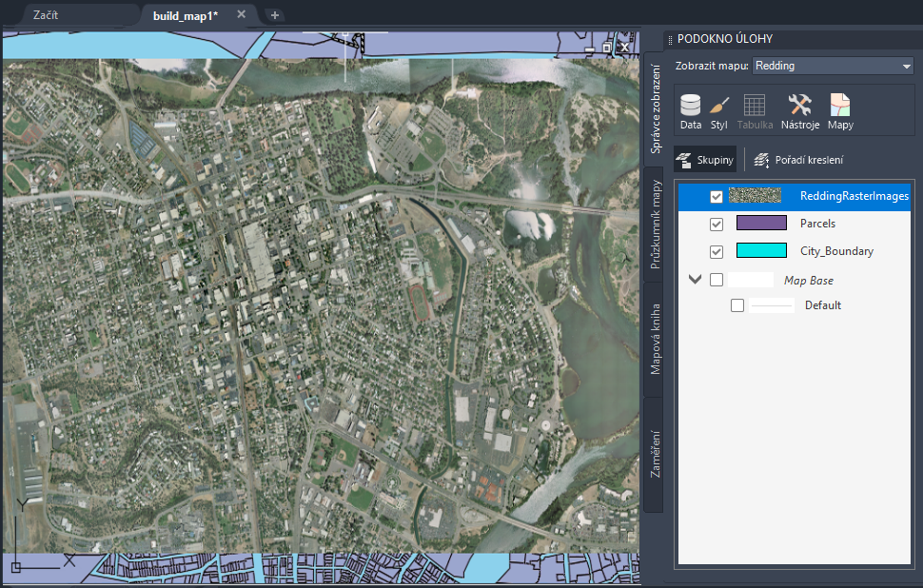Open the Tabulka table icon

(755, 111)
